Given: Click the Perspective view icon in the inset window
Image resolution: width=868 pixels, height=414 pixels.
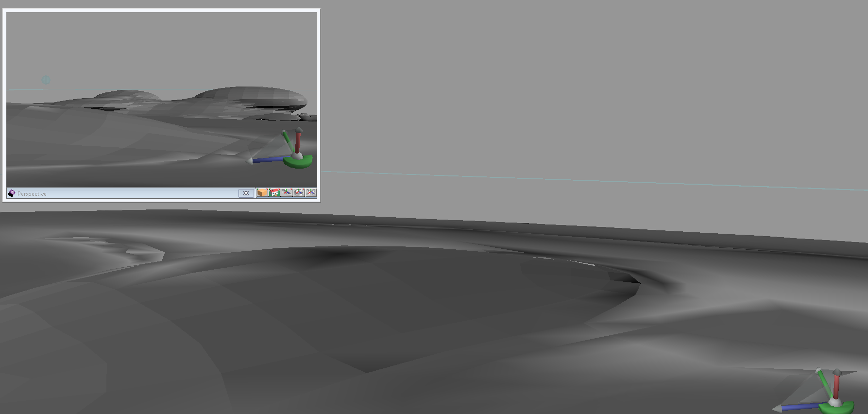Looking at the screenshot, I should pos(12,193).
